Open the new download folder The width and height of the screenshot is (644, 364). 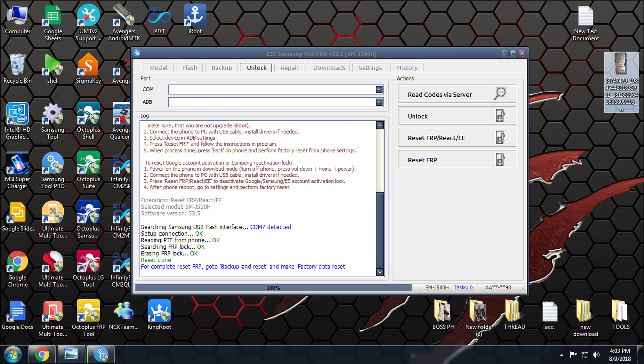point(585,319)
